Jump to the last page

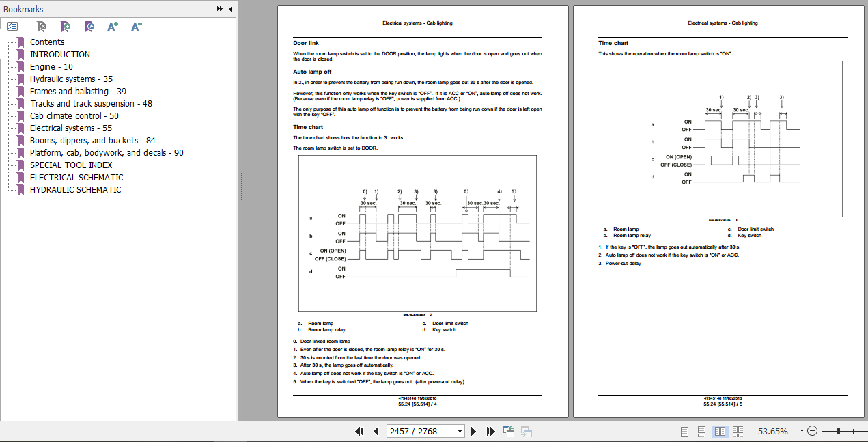click(490, 431)
